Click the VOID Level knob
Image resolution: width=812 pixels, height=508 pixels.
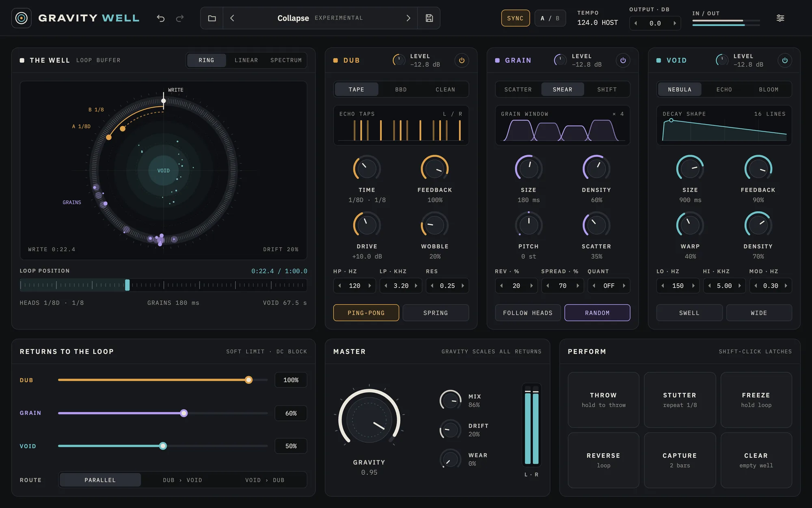(x=722, y=60)
